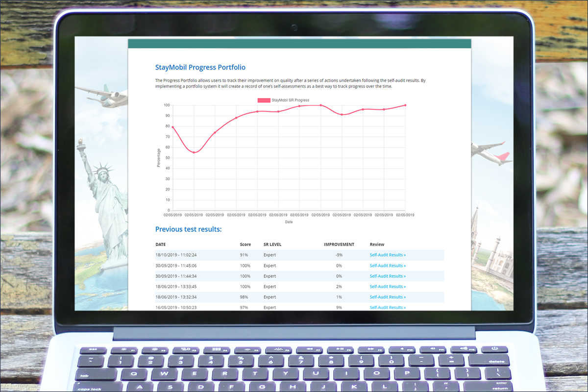Viewport: 588px width, 392px height.
Task: Toggle the StayMobil SR Progress legend label
Action: click(x=290, y=100)
